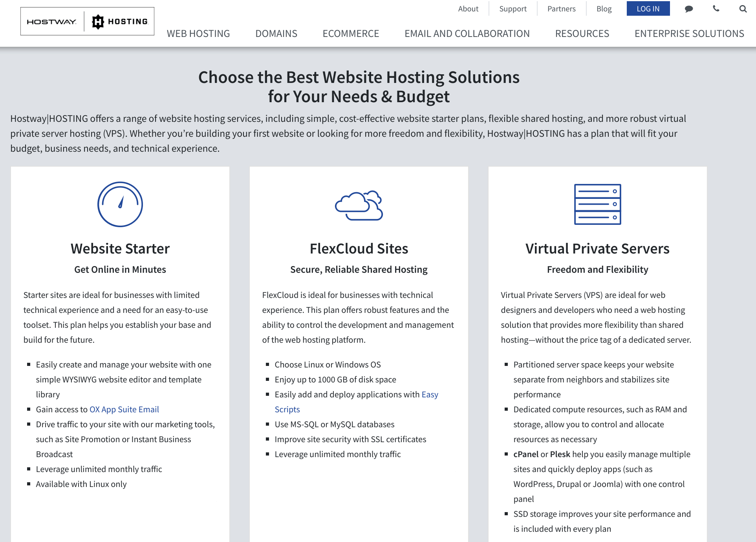Click the LOG IN button

tap(647, 8)
